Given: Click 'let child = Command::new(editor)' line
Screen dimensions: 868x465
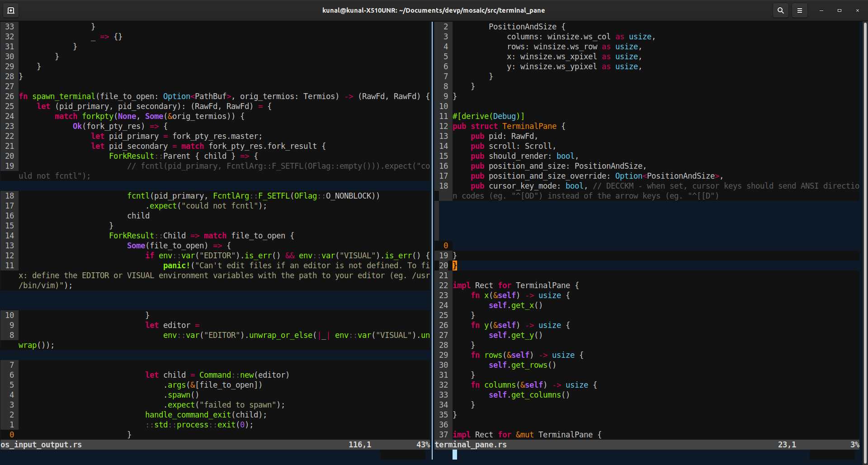Looking at the screenshot, I should coord(217,375).
